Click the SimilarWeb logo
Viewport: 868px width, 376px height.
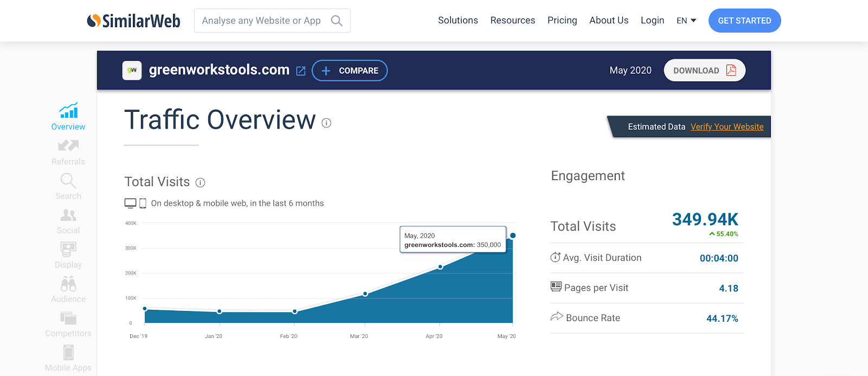click(133, 21)
